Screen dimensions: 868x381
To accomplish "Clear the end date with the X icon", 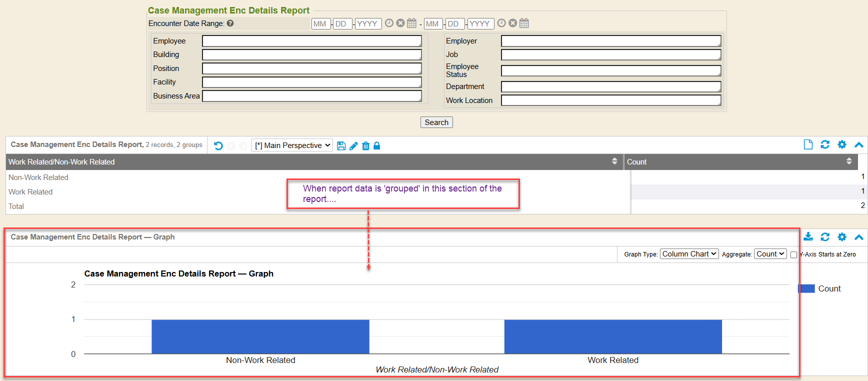I will point(512,23).
